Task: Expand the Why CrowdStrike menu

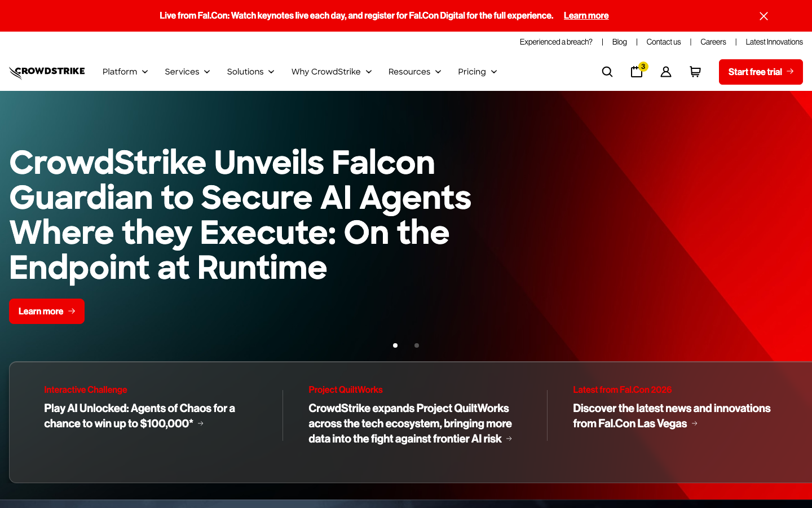Action: point(332,72)
